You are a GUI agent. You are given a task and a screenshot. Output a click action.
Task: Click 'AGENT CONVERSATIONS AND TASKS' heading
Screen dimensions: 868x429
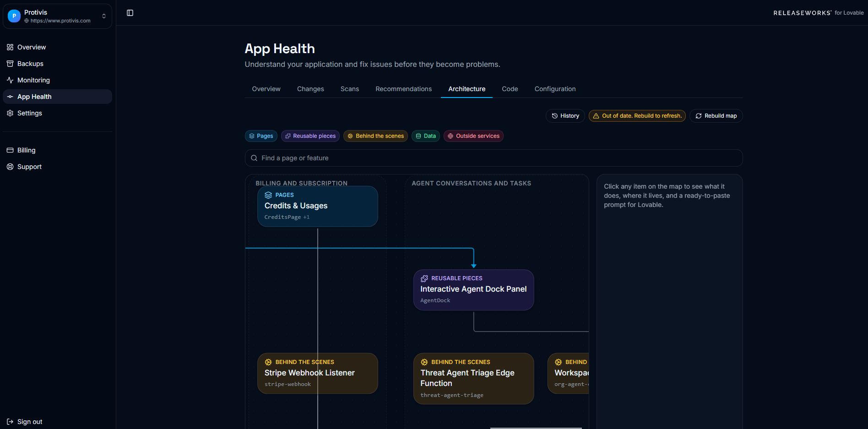point(471,183)
